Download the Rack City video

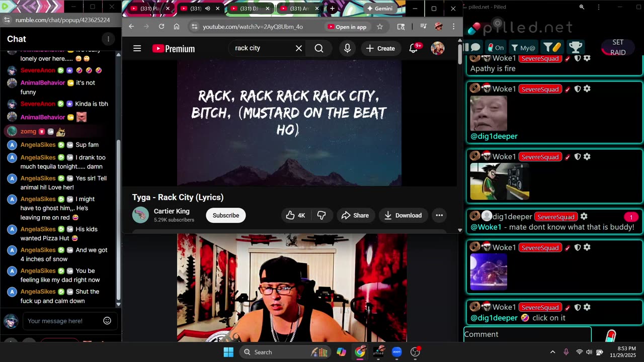tap(403, 215)
